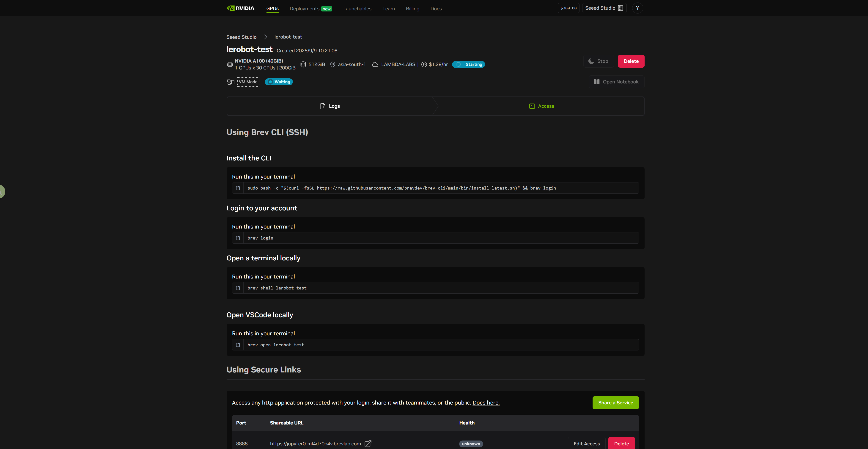
Task: Click the unknown health badge
Action: coord(471,444)
